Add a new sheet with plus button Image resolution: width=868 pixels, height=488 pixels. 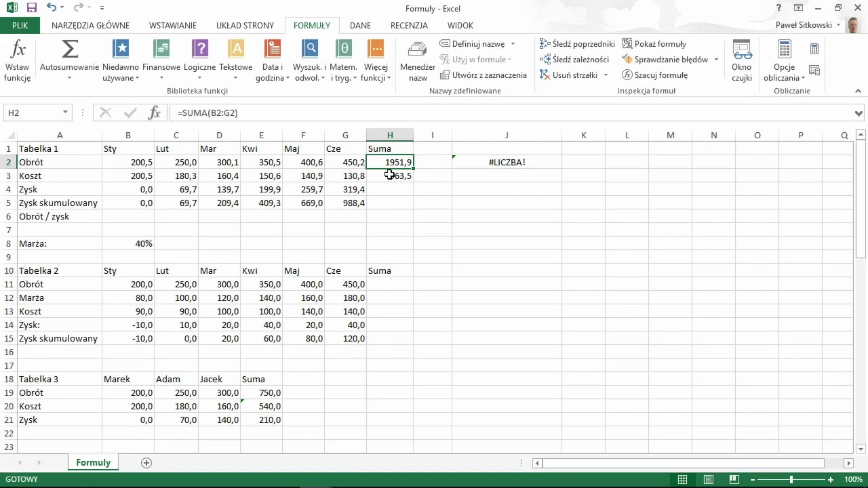pos(146,462)
